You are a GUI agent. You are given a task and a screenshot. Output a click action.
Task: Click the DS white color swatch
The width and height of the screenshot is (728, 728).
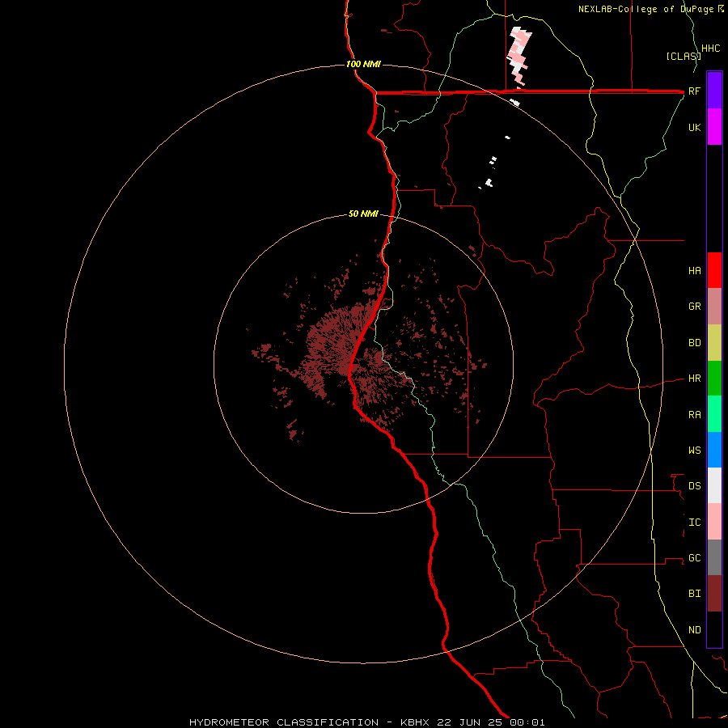coord(714,485)
